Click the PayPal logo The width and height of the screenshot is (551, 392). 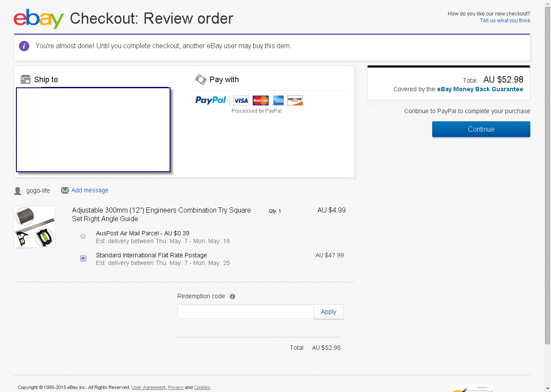[x=210, y=100]
